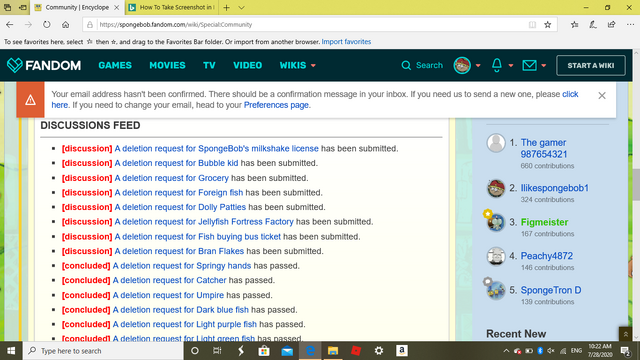The image size is (640, 360).
Task: Click the FANDOM logo
Action: point(44,65)
